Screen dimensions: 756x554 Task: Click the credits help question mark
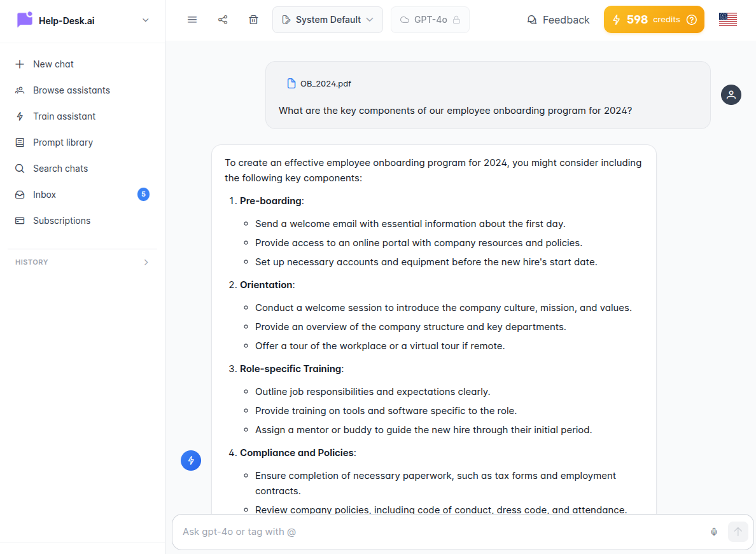click(x=692, y=20)
